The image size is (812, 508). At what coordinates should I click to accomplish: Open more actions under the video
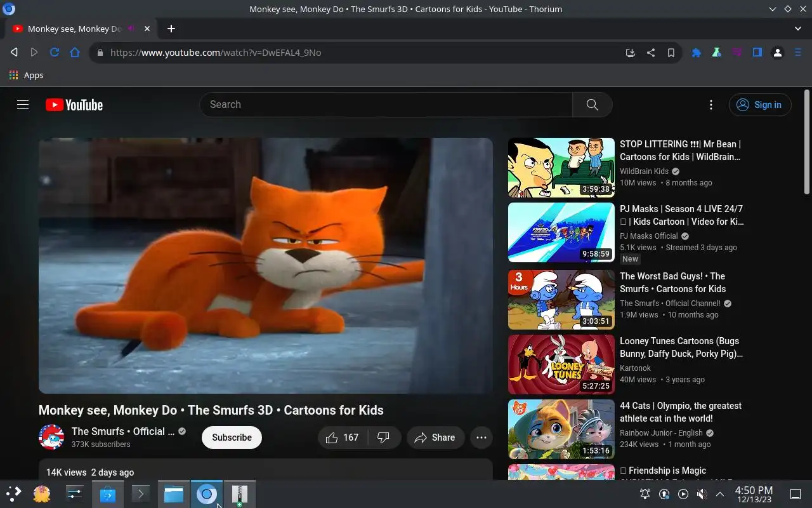pyautogui.click(x=481, y=438)
